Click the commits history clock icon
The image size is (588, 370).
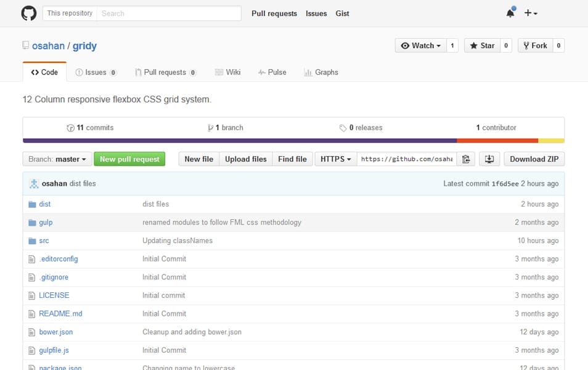(x=70, y=128)
